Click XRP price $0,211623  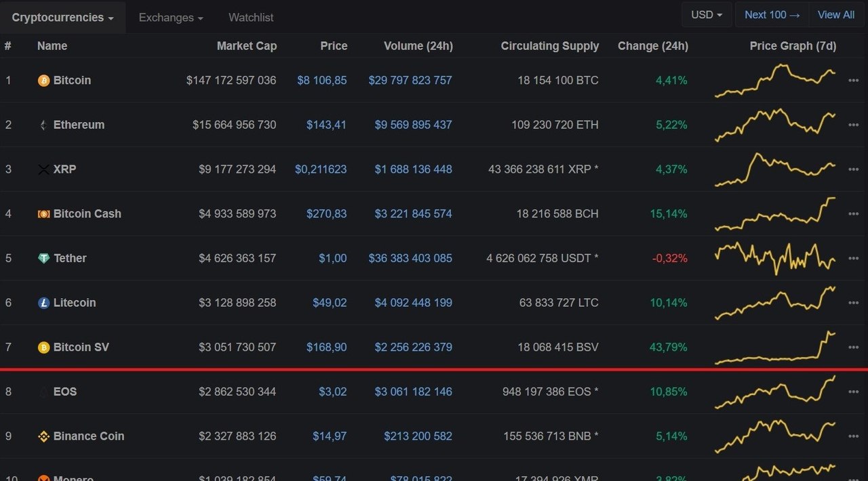321,169
